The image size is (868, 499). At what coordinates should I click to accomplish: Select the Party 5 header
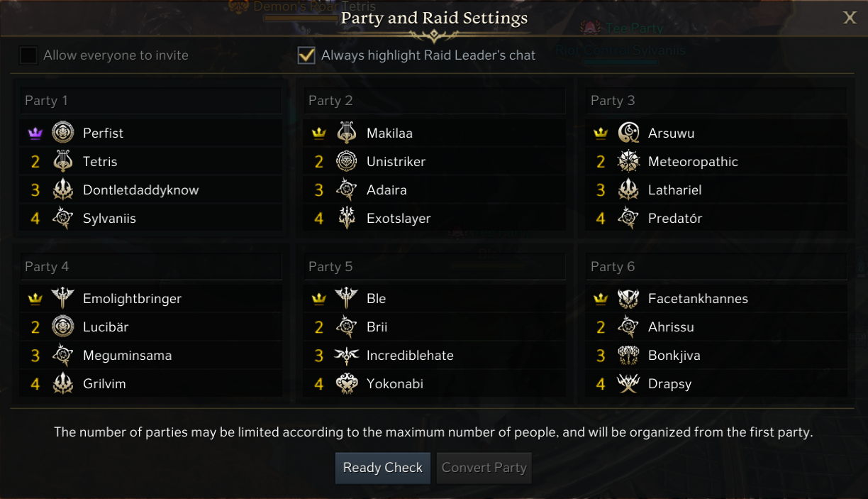[434, 267]
